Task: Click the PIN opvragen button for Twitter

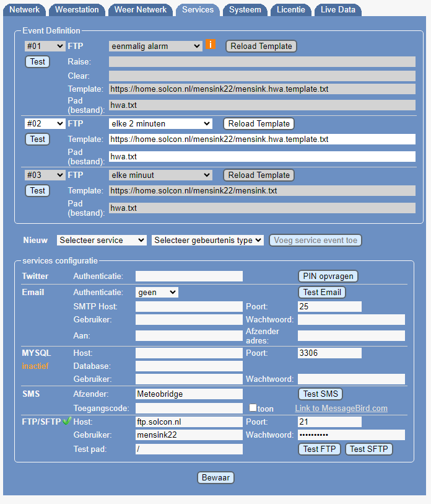Action: [328, 276]
